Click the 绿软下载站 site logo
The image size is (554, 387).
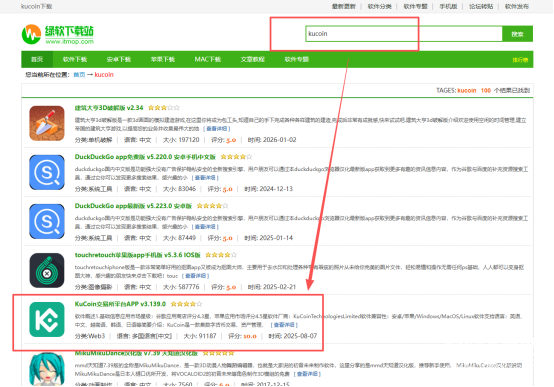coord(58,34)
